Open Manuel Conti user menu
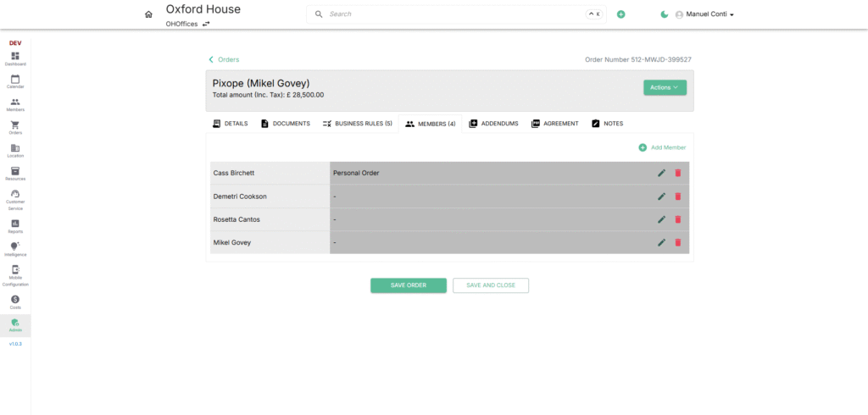Viewport: 868px width, 415px height. [x=704, y=14]
